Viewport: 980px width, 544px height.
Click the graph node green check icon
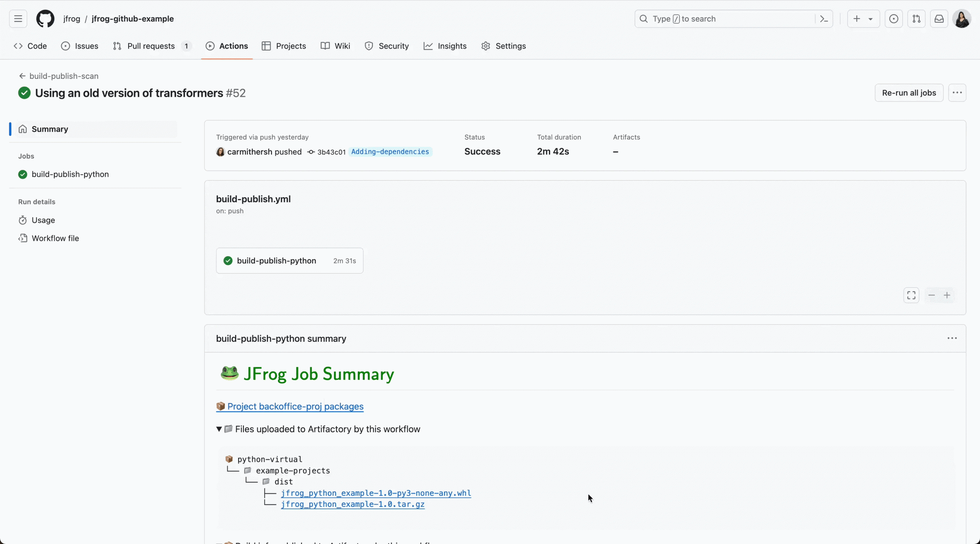[x=228, y=261]
